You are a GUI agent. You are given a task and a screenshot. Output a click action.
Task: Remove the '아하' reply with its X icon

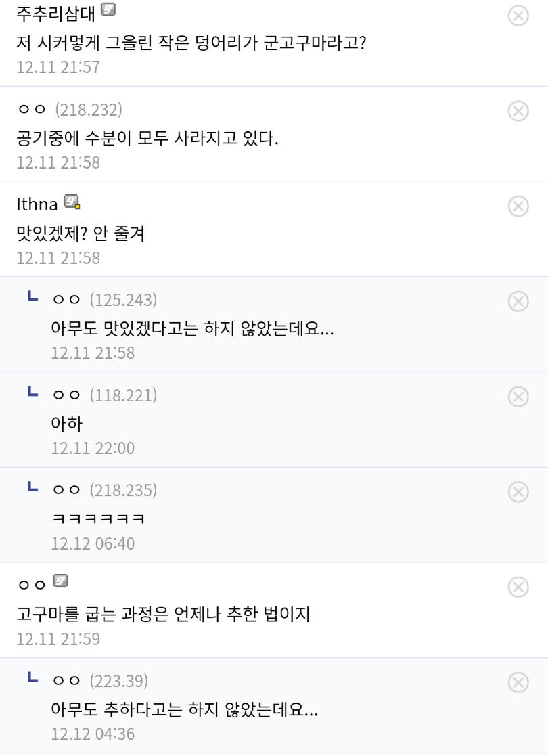click(x=518, y=396)
